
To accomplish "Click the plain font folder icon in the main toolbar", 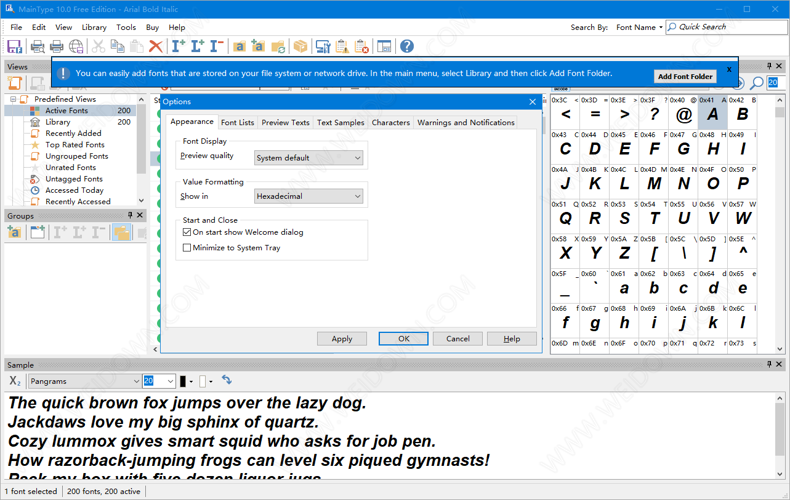I will coord(239,47).
